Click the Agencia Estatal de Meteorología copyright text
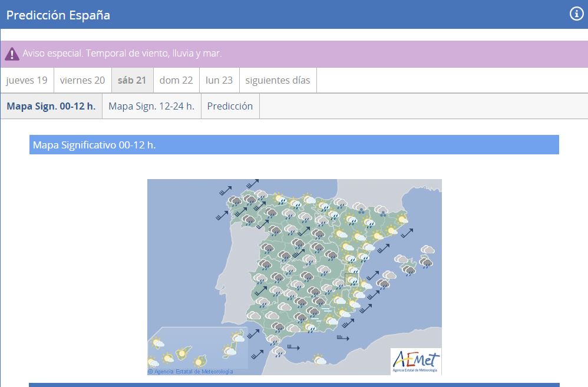The width and height of the screenshot is (588, 387). (190, 372)
